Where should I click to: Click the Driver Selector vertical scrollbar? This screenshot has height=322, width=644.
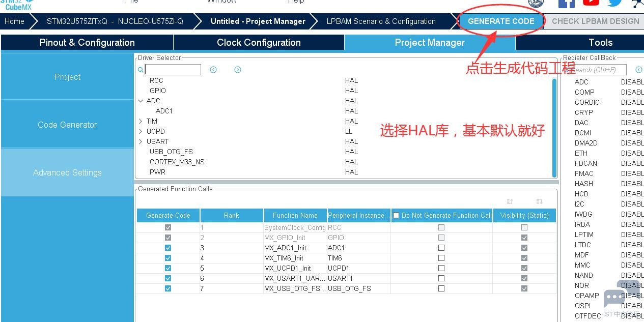click(554, 127)
